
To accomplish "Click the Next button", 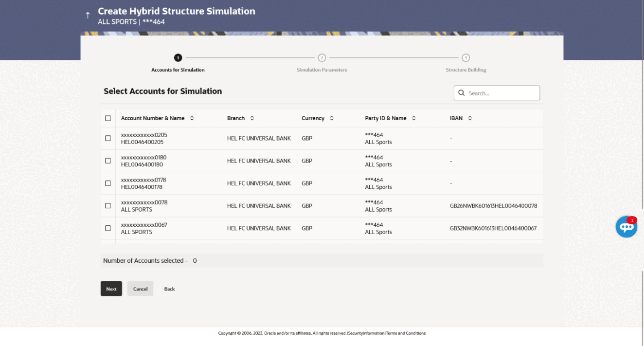I will (x=111, y=289).
